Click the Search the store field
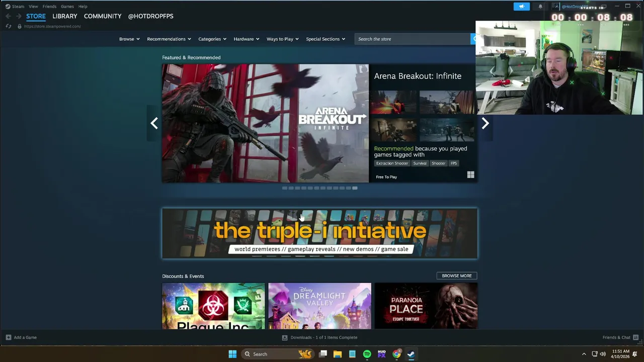The width and height of the screenshot is (644, 362). tap(413, 39)
